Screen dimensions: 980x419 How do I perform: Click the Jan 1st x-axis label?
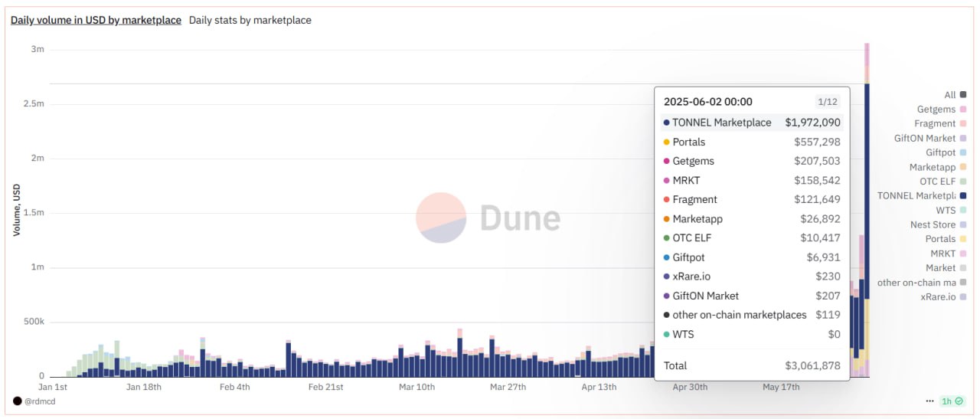pyautogui.click(x=53, y=387)
